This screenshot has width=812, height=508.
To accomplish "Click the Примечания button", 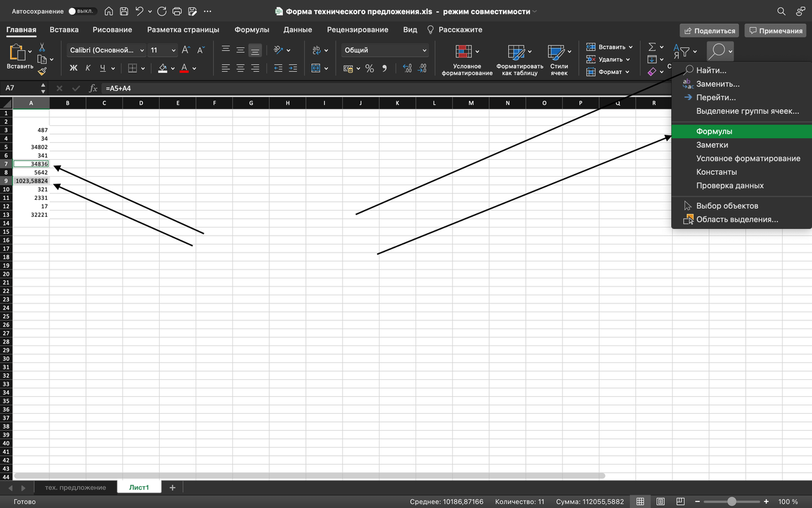I will tap(775, 30).
